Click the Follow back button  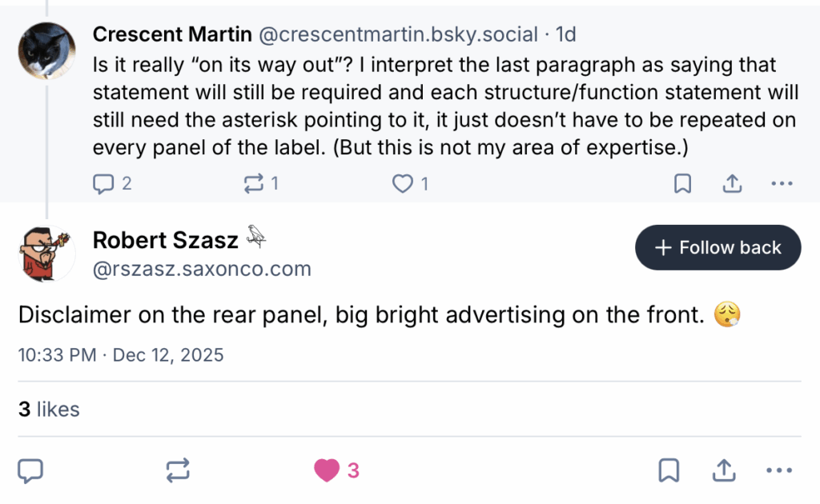click(x=717, y=247)
